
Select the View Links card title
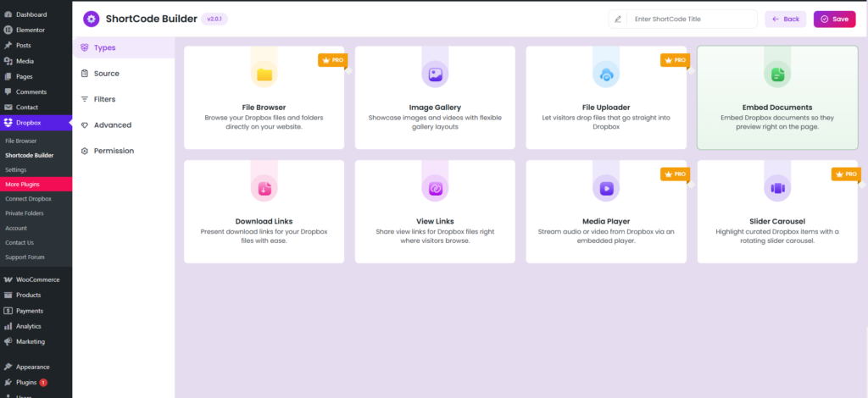[435, 221]
